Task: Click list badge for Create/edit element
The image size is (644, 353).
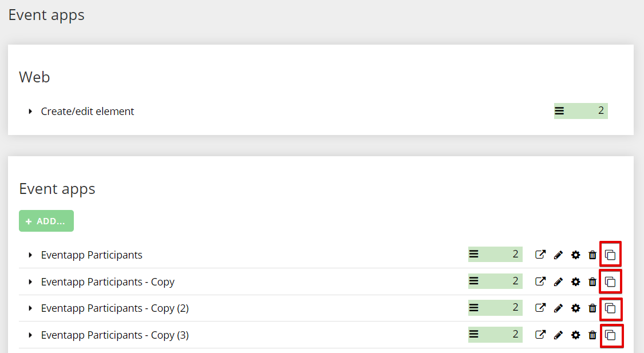Action: [581, 111]
